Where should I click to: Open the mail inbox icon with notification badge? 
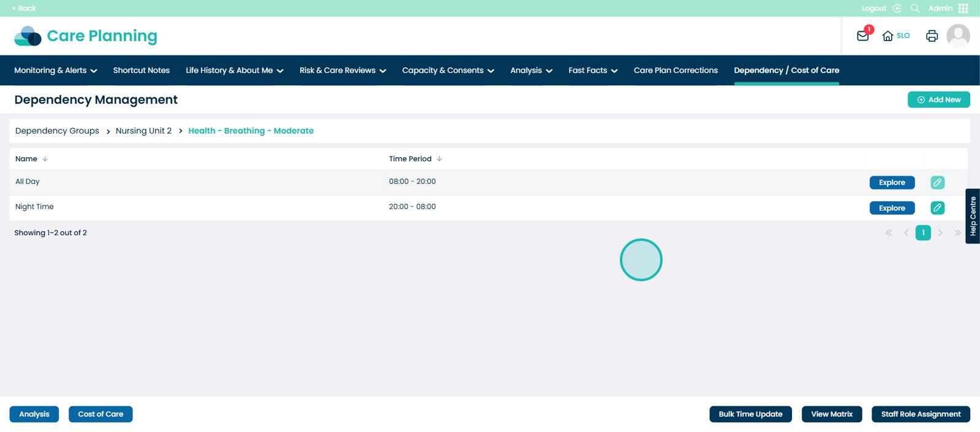[x=863, y=36]
